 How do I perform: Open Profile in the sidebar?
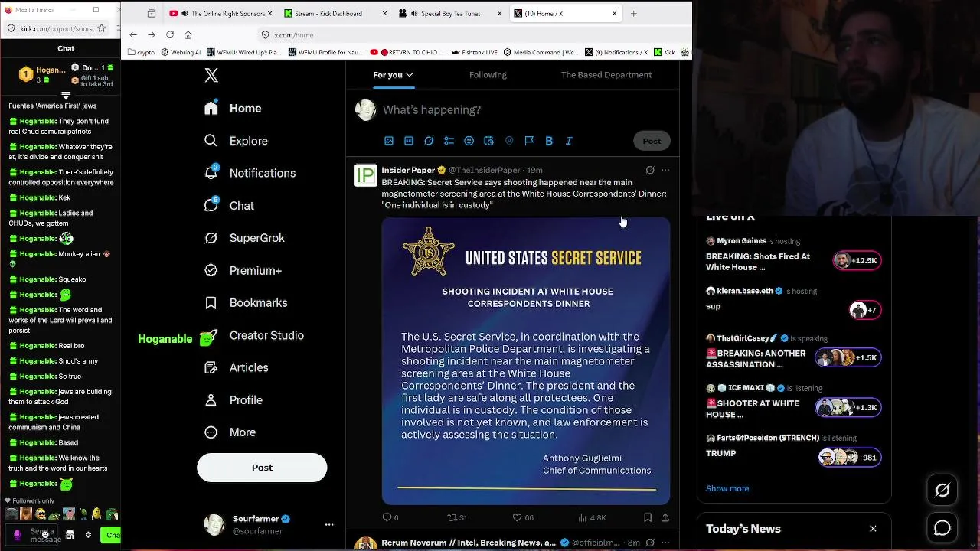pyautogui.click(x=233, y=400)
